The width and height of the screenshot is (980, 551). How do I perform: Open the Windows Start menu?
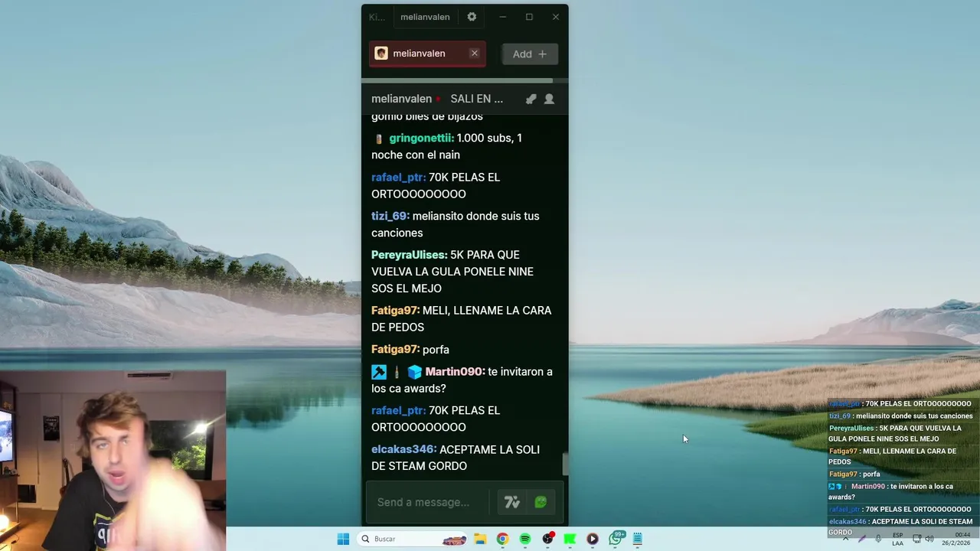(x=343, y=539)
